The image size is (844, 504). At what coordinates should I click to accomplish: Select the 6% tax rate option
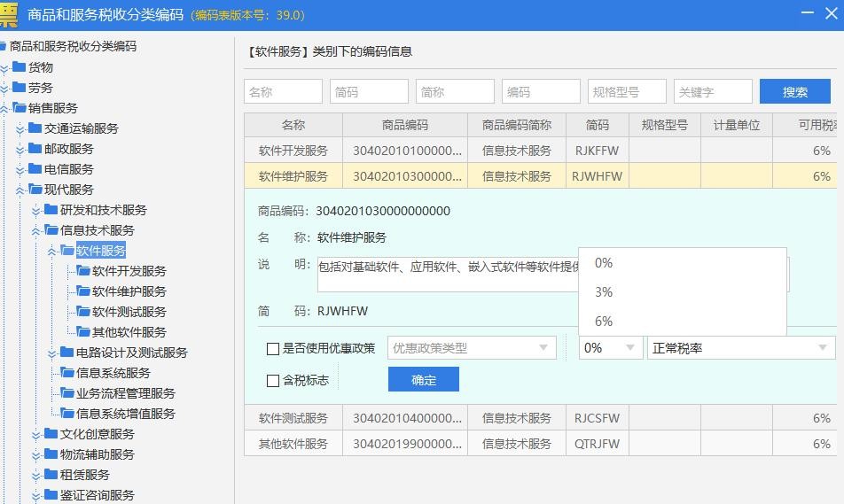pos(604,322)
